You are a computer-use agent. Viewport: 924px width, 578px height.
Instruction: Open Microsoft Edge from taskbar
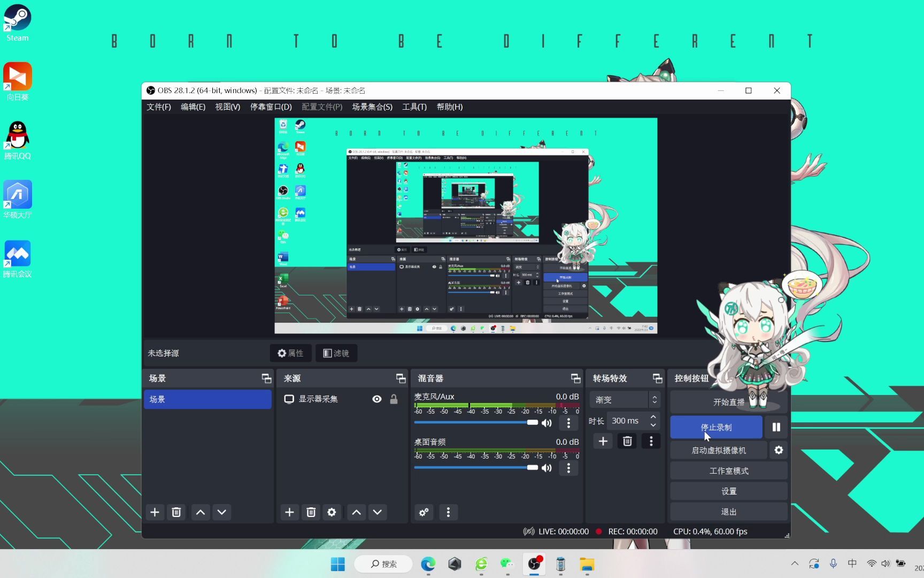tap(428, 564)
